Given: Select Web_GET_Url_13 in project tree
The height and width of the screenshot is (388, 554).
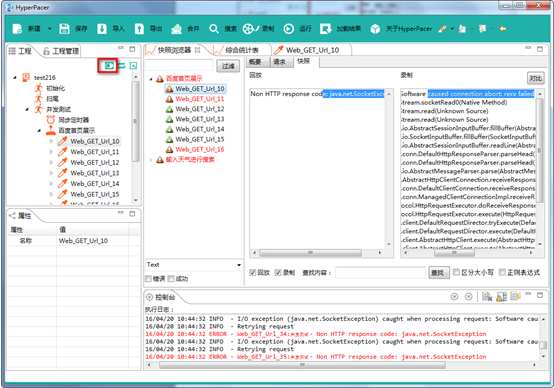Looking at the screenshot, I should (95, 173).
